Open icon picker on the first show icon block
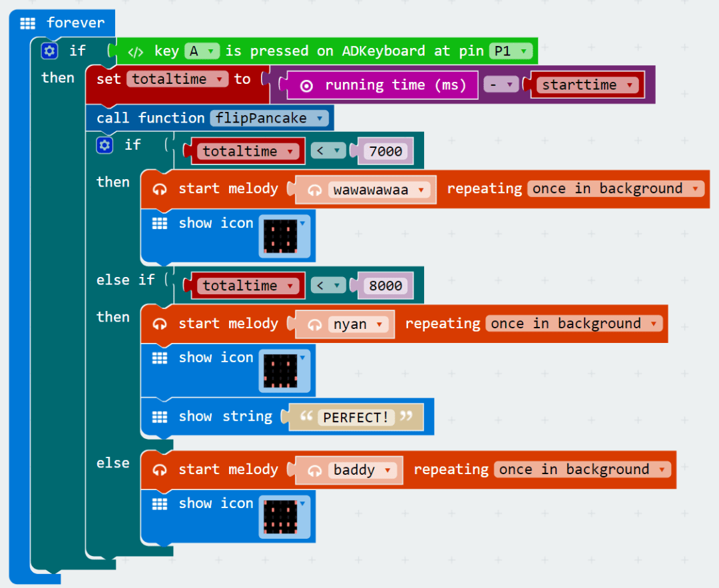 (x=284, y=236)
